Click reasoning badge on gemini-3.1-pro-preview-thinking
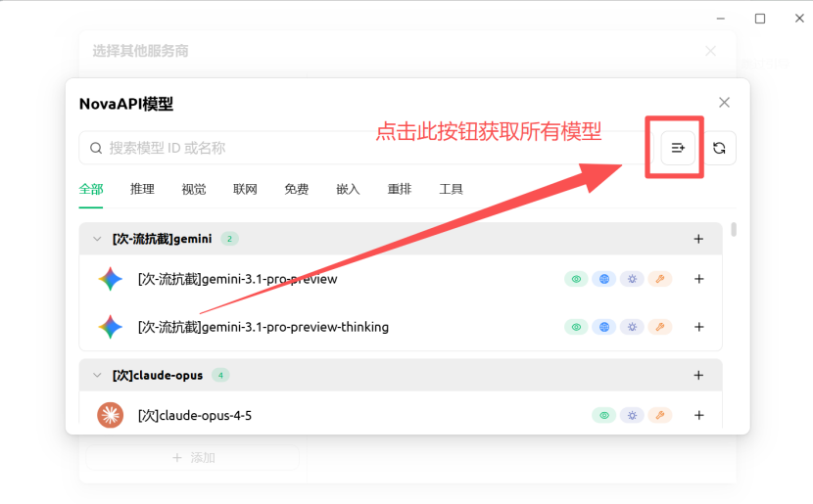 pyautogui.click(x=632, y=327)
